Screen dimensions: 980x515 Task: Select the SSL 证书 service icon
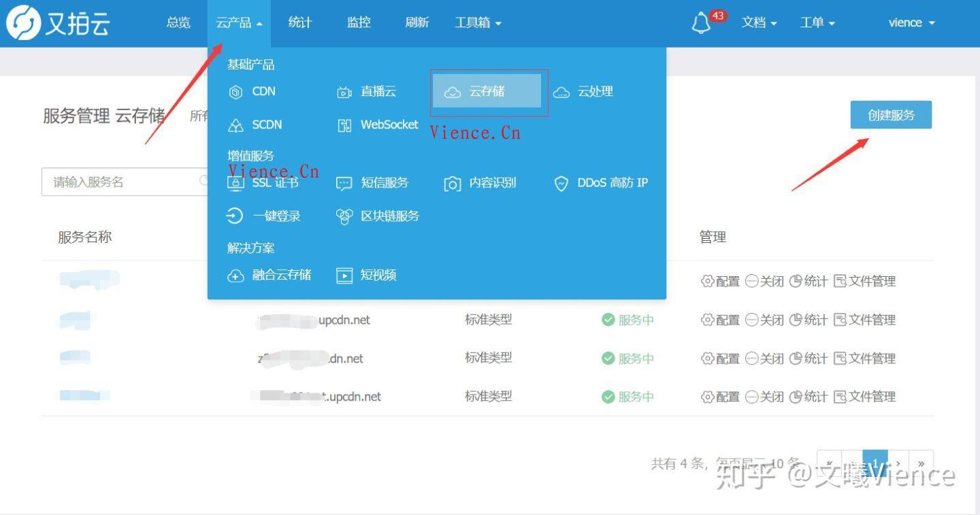coord(235,182)
